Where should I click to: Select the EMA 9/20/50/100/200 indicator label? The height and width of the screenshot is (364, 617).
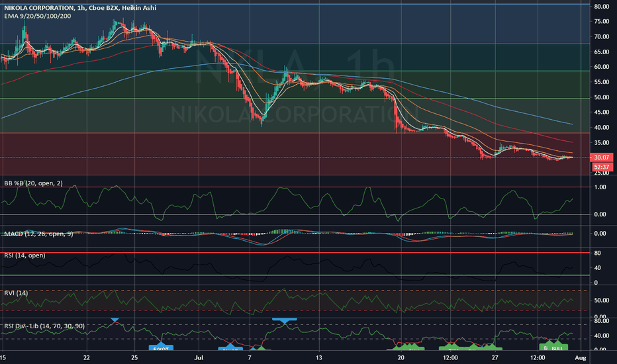click(37, 16)
